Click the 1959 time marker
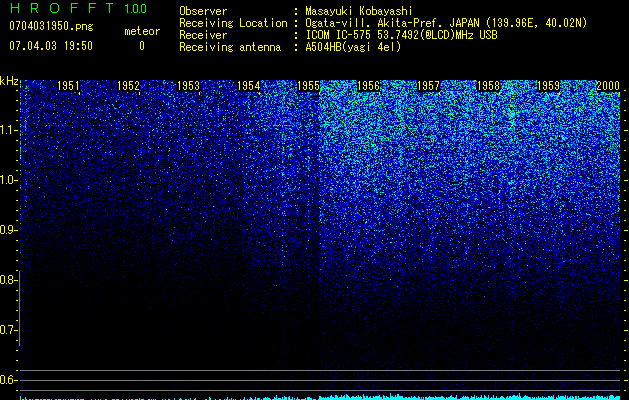 [548, 86]
